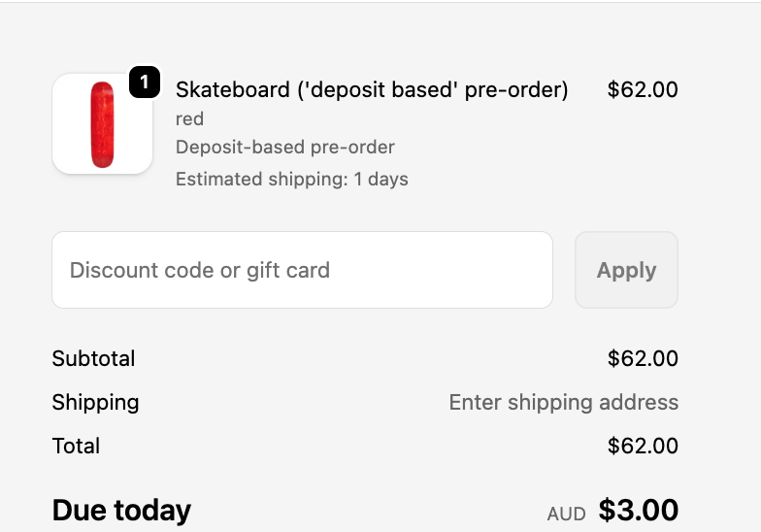Click the Shipping label
This screenshot has height=532, width=761.
point(95,402)
